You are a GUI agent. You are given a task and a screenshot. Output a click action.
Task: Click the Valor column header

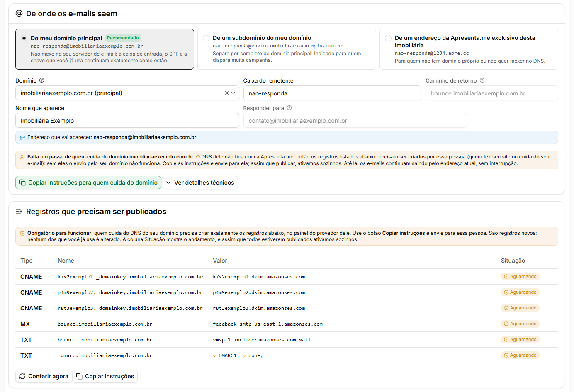[x=220, y=261]
